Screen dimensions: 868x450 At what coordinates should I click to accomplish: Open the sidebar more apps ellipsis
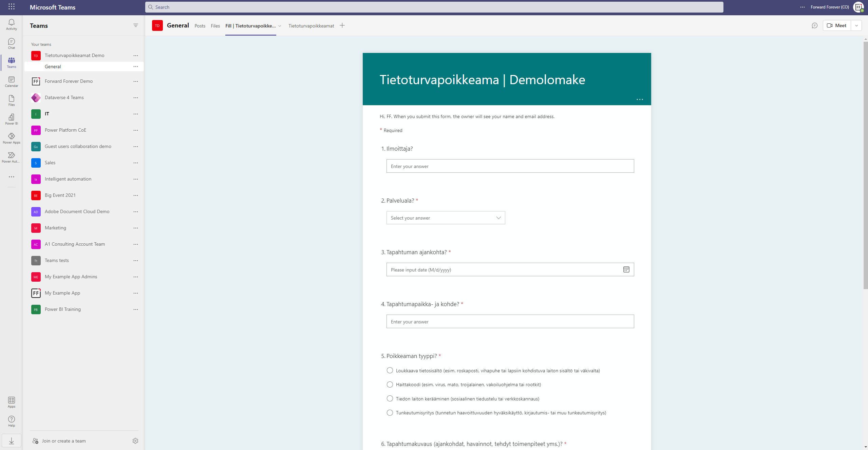11,177
